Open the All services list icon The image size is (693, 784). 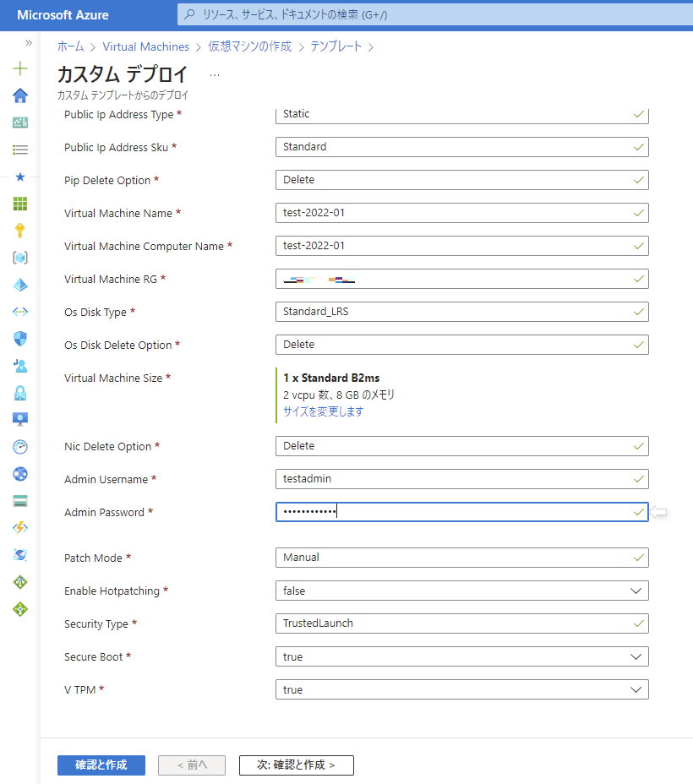coord(20,150)
